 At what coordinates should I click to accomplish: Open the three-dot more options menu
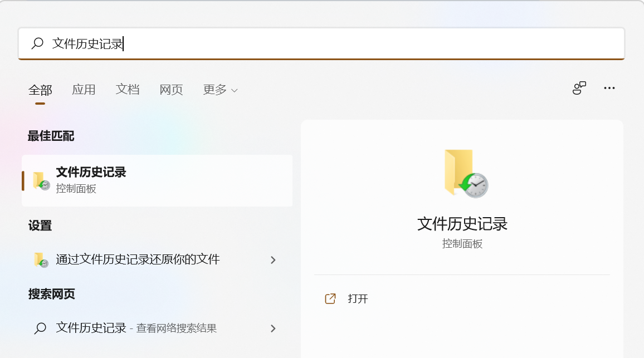[x=609, y=88]
